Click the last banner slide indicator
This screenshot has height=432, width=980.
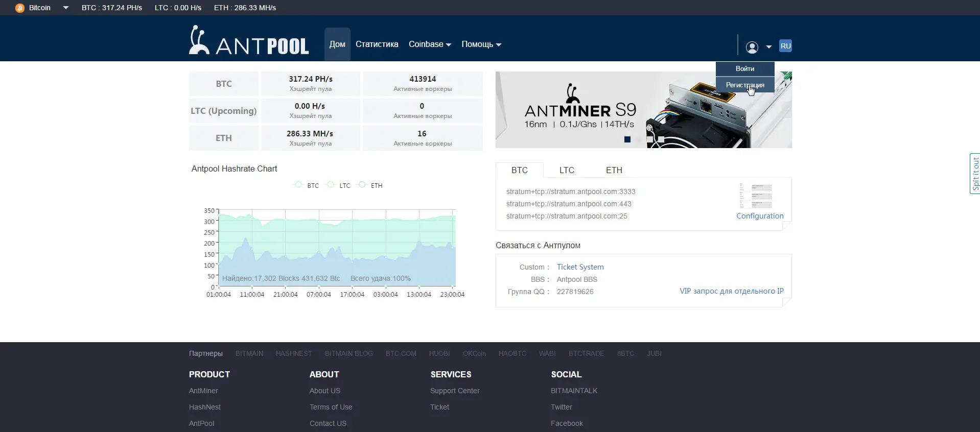pyautogui.click(x=661, y=139)
